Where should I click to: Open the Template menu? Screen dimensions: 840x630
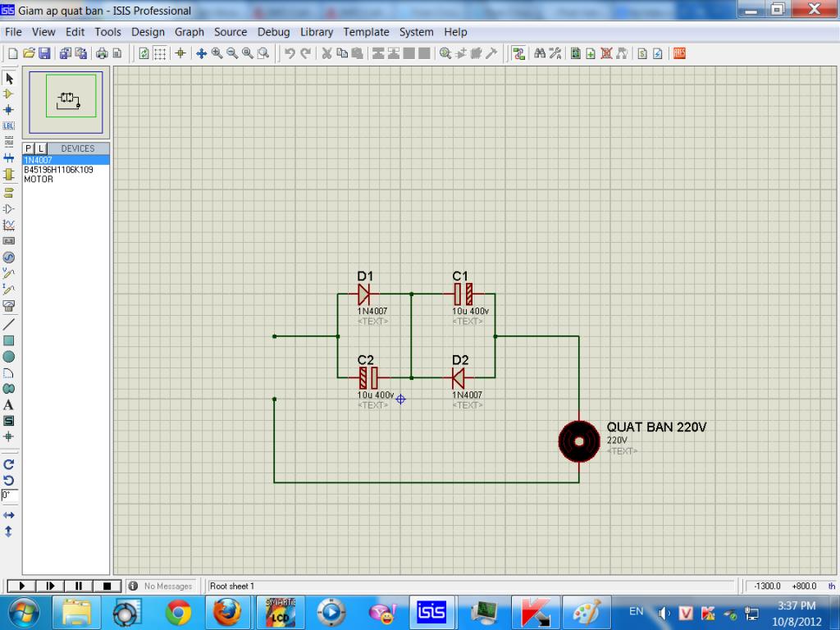click(x=366, y=32)
